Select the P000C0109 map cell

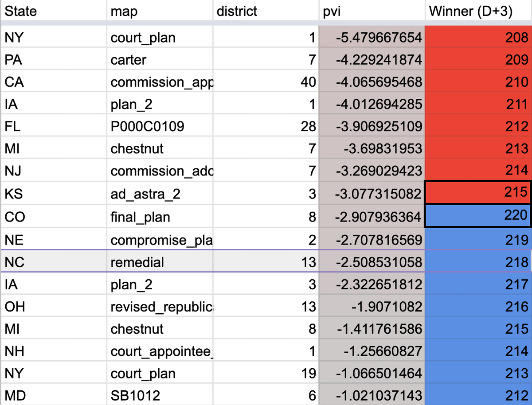[x=160, y=127]
